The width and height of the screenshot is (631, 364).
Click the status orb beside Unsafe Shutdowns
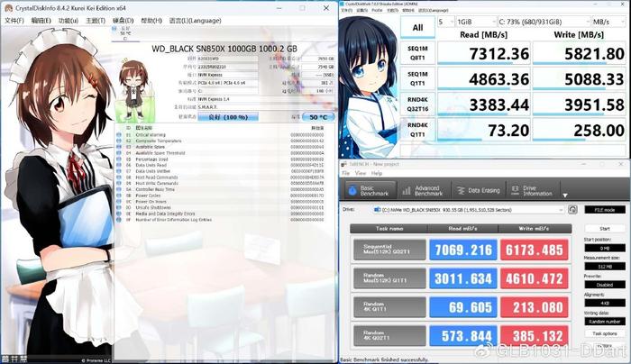[x=119, y=207]
